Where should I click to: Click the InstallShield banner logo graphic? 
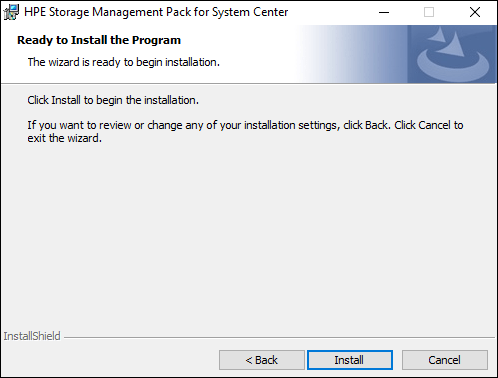tap(452, 54)
